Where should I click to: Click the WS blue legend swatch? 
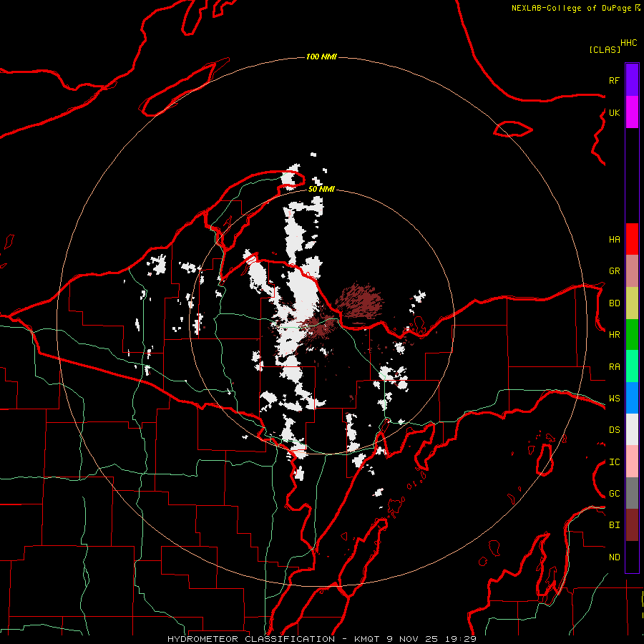(632, 398)
